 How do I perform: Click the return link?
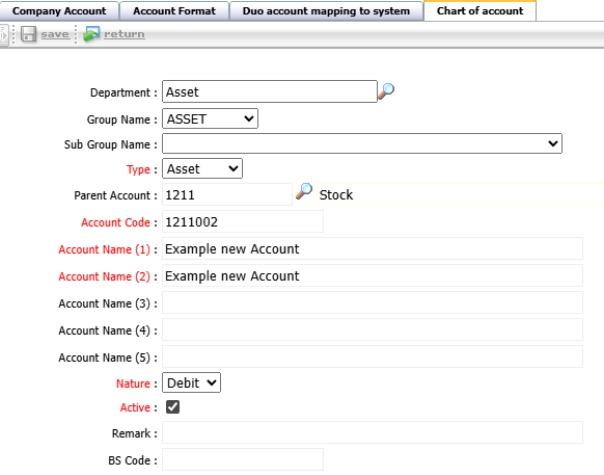coord(124,35)
